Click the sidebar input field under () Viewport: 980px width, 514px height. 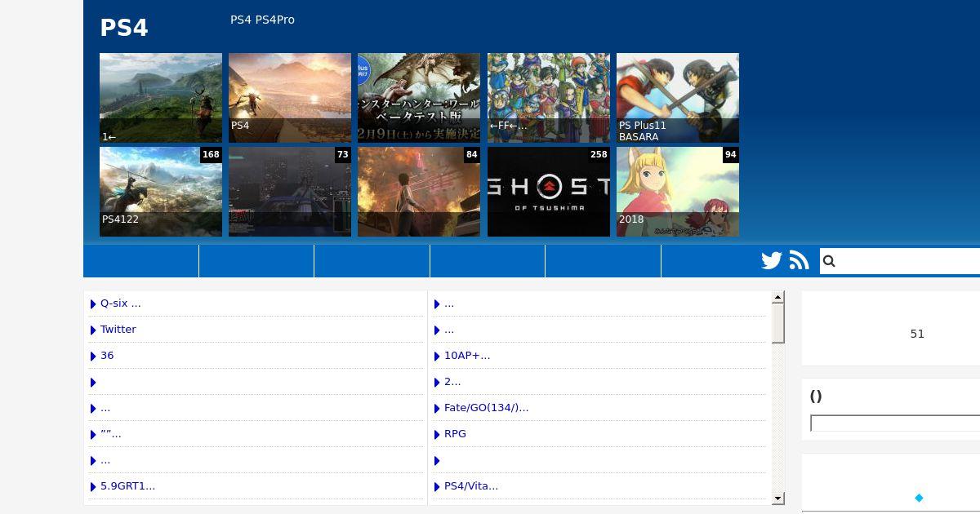[895, 423]
